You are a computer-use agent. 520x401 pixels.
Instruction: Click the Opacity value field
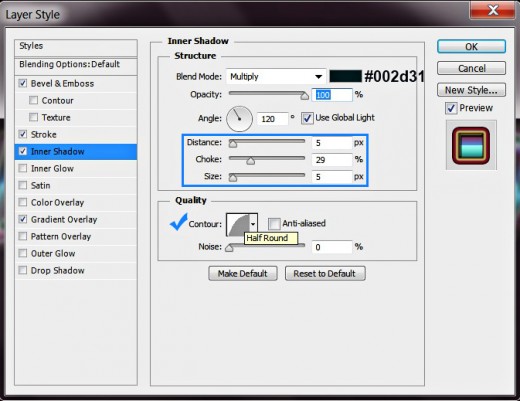(x=332, y=95)
